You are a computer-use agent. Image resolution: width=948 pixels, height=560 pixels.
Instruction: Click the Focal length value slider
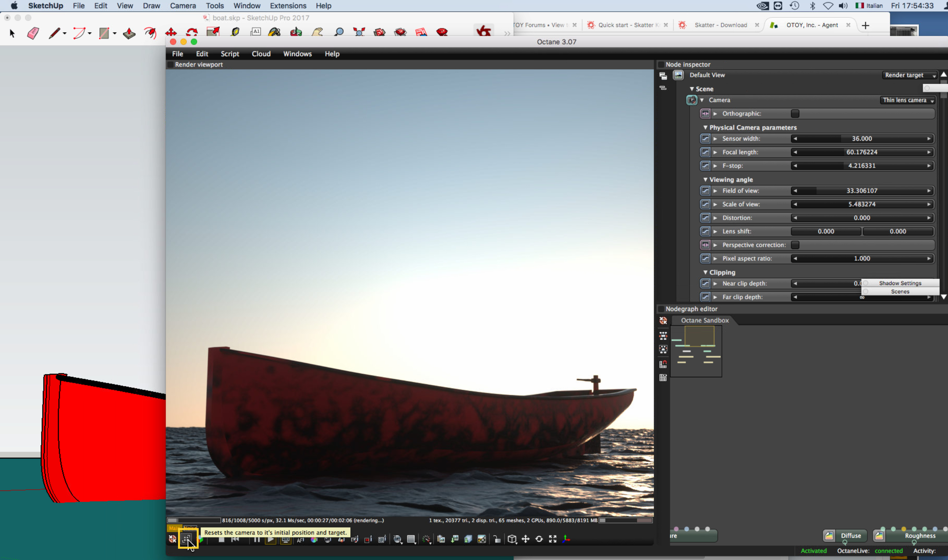pos(862,152)
